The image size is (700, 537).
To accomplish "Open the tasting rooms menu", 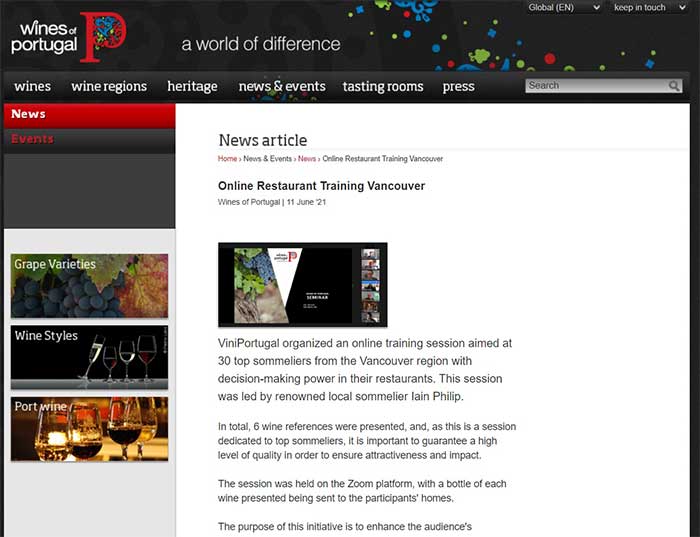I will point(383,86).
